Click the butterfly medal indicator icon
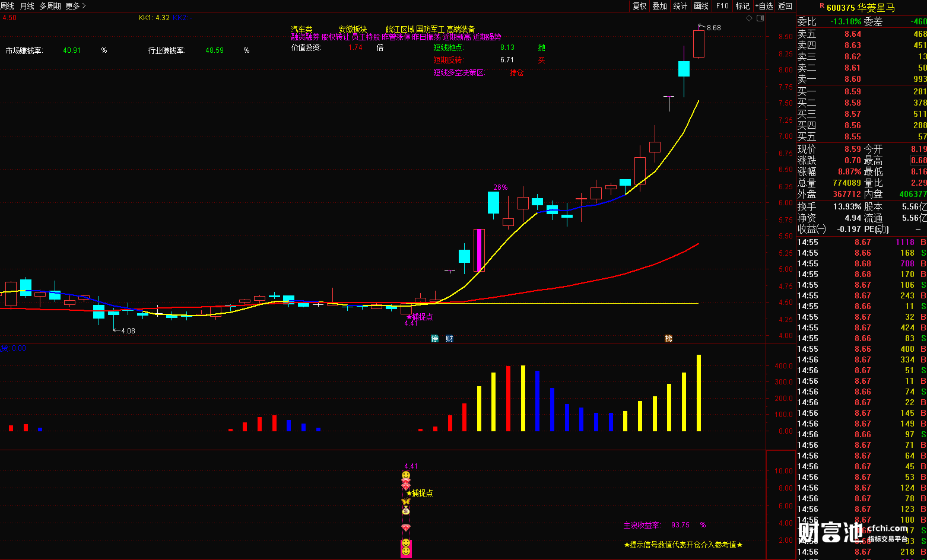Screen dimensions: 927x560 pos(406,501)
